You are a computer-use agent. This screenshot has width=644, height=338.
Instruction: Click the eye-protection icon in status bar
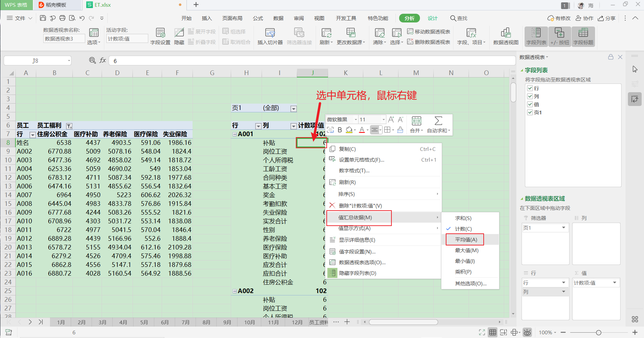tap(527, 332)
